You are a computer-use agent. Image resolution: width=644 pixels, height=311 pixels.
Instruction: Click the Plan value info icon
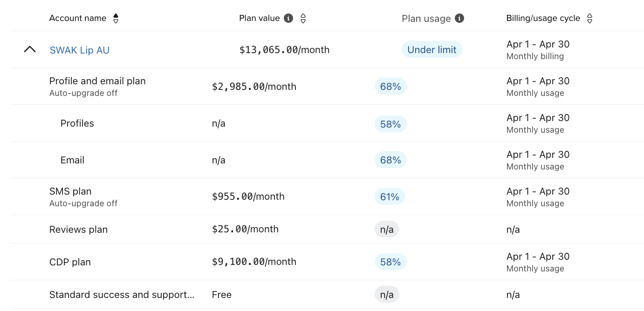[x=288, y=18]
